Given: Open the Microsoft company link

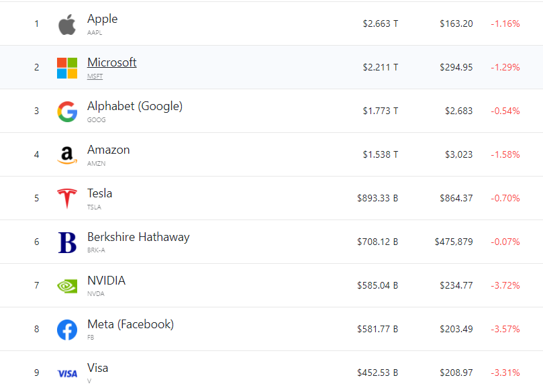Looking at the screenshot, I should [111, 62].
